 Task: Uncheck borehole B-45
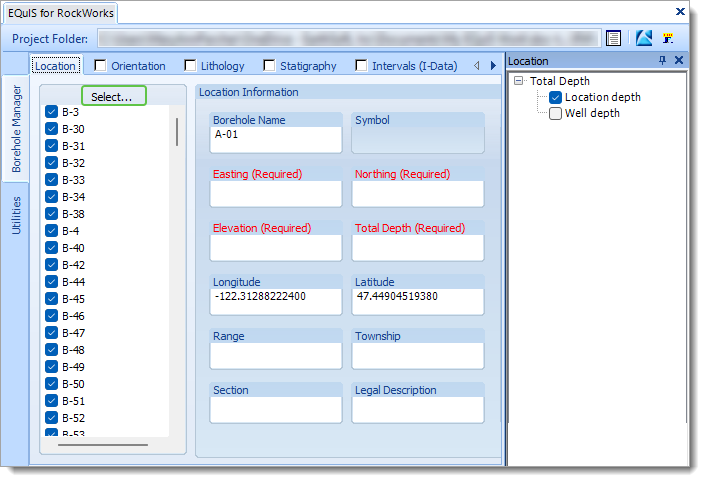[52, 299]
